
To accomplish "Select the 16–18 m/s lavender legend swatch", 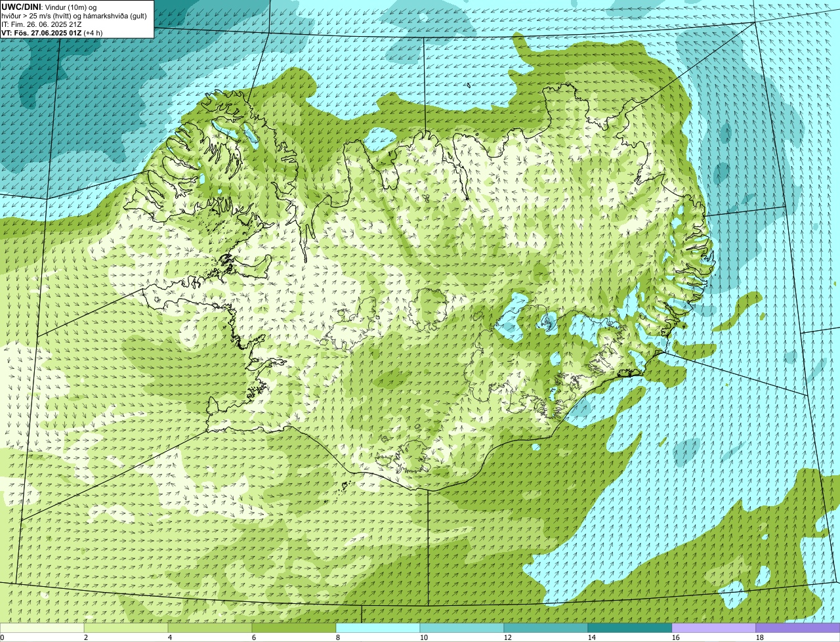I will point(714,628).
